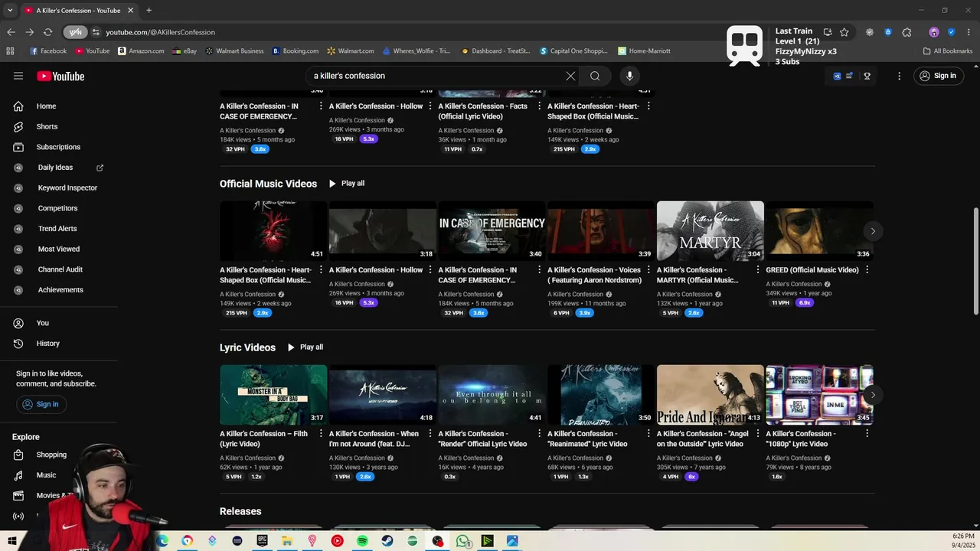Reload the page
Viewport: 980px width, 551px height.
(47, 32)
